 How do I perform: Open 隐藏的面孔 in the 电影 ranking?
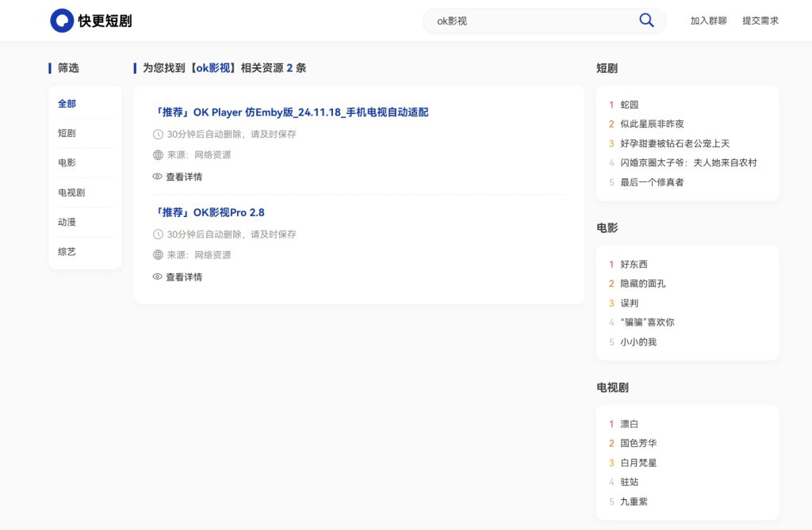[643, 284]
